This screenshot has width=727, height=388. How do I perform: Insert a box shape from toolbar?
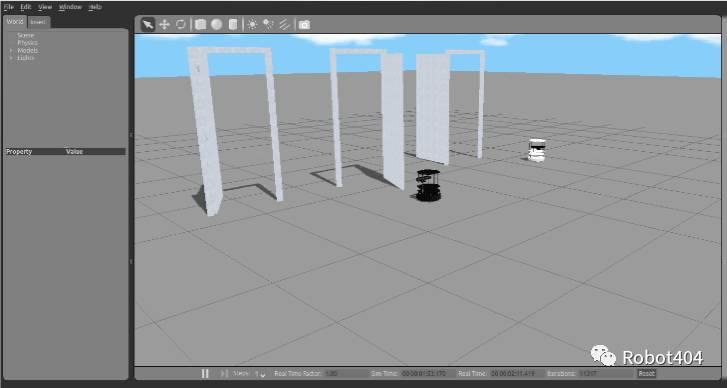[x=200, y=25]
